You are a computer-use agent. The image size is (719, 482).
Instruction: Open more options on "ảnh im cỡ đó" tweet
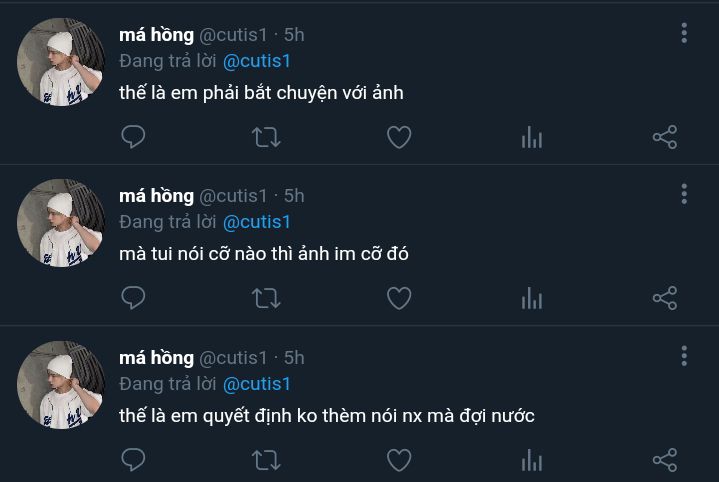click(x=684, y=194)
